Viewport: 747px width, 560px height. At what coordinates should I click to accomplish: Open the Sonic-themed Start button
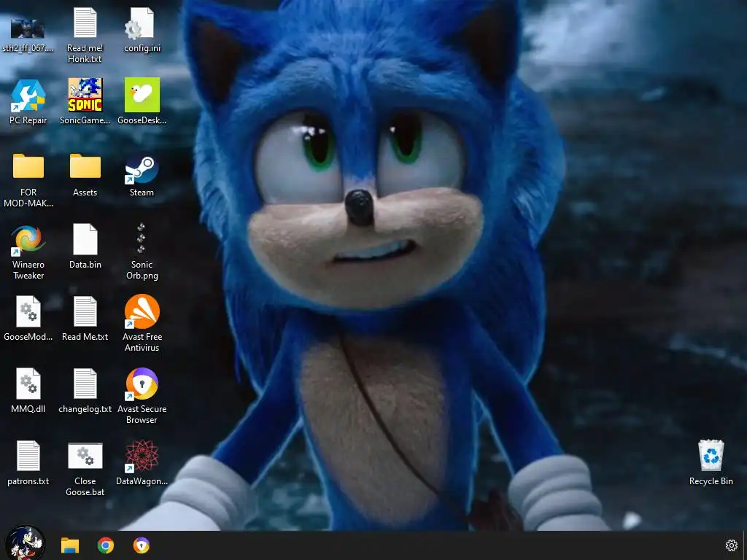25,544
